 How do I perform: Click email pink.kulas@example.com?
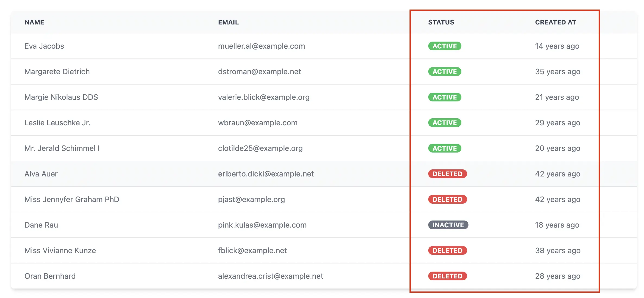262,225
